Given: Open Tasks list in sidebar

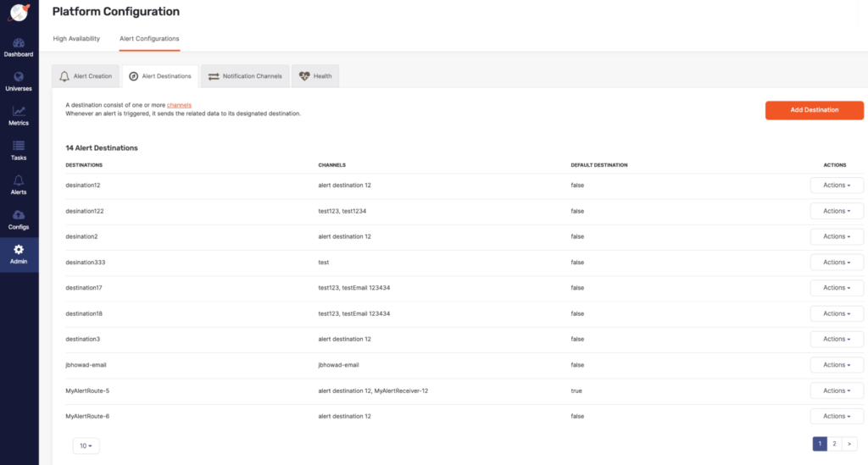Looking at the screenshot, I should coord(19,151).
